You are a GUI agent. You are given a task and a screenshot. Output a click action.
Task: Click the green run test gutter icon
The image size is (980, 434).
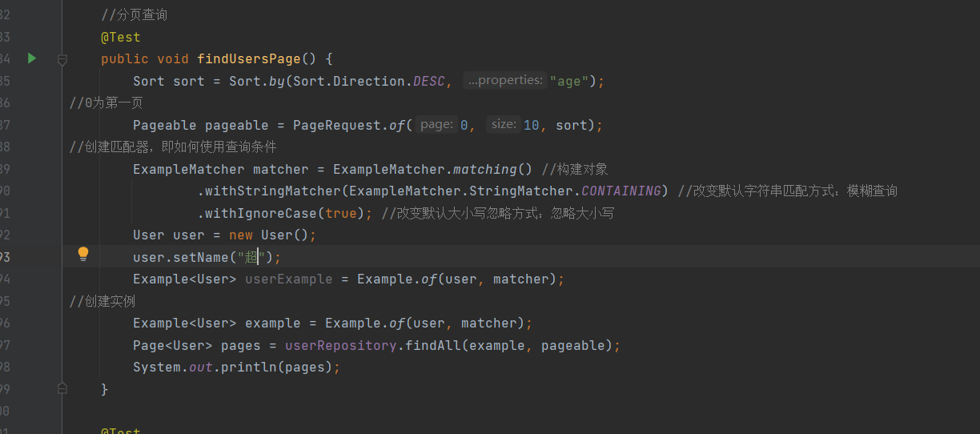click(32, 58)
